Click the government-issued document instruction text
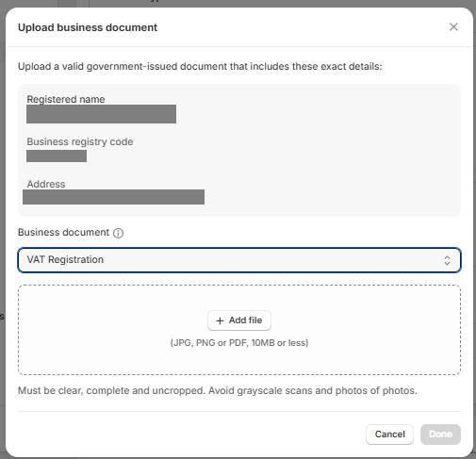Image resolution: width=476 pixels, height=459 pixels. point(200,67)
